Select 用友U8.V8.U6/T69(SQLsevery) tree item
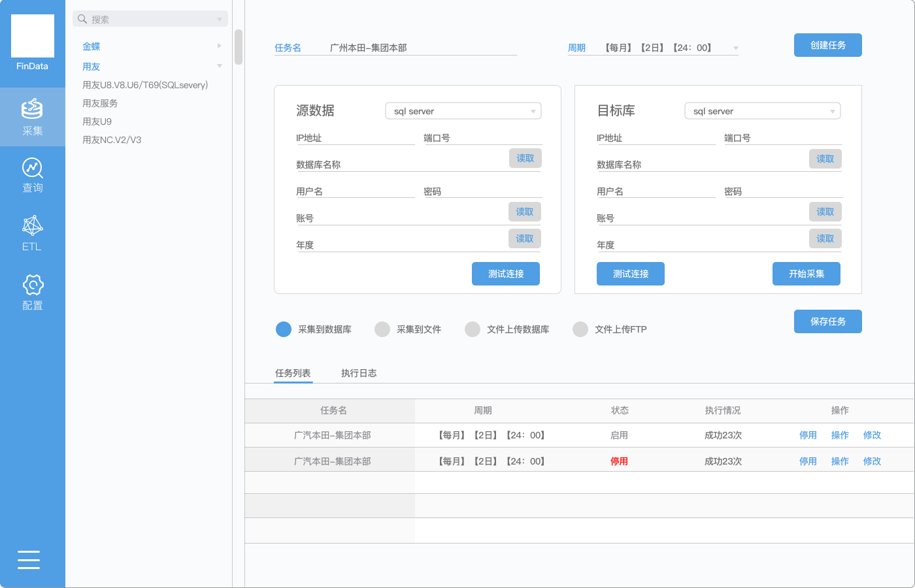This screenshot has width=915, height=588. 145,85
